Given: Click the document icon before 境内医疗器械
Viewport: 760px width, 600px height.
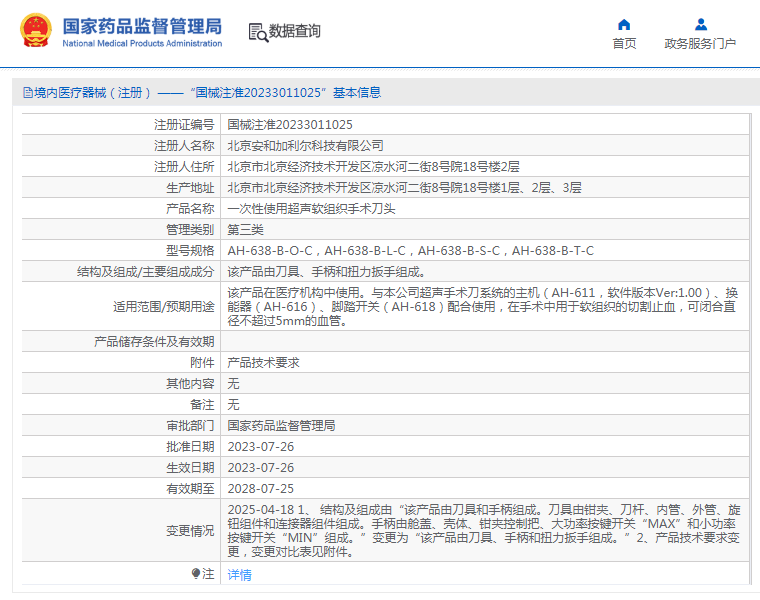Looking at the screenshot, I should point(28,93).
